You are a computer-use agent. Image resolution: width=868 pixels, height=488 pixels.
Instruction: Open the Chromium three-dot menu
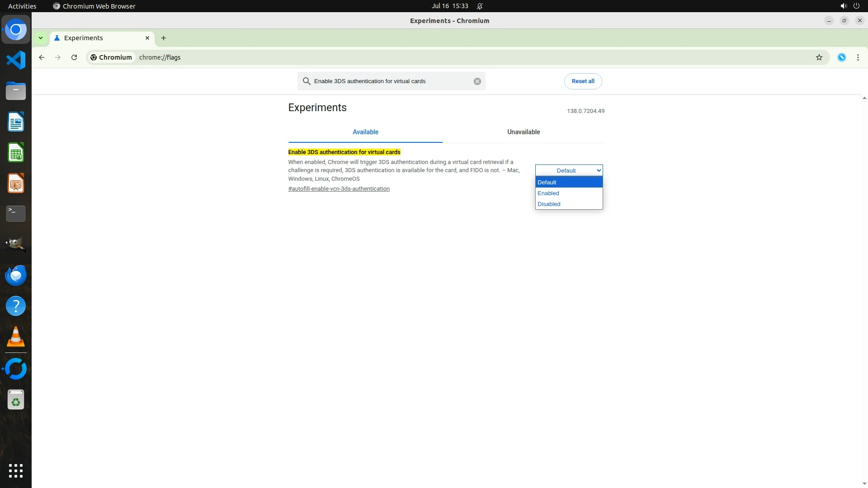coord(858,57)
